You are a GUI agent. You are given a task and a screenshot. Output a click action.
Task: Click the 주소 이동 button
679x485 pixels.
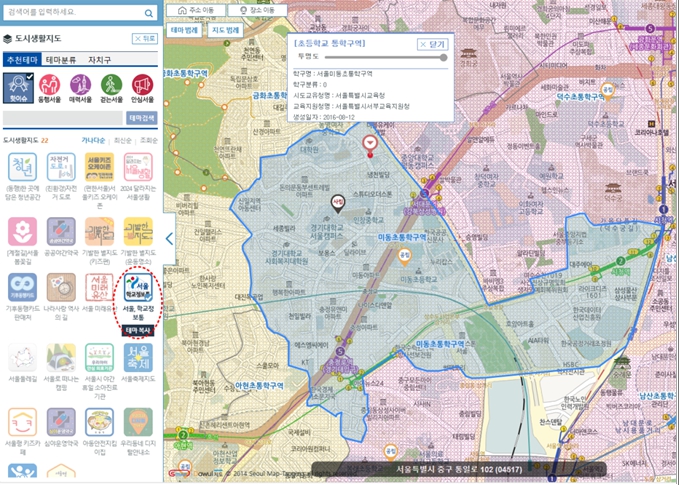point(196,10)
